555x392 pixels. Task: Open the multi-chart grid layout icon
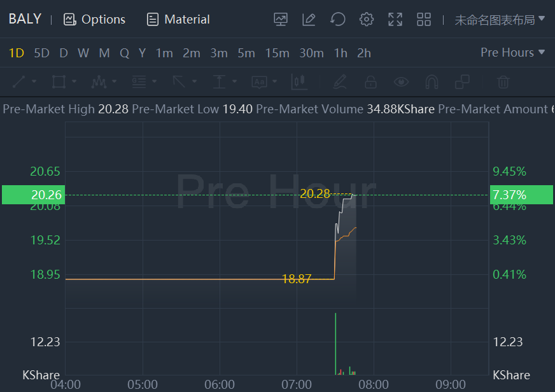click(x=424, y=19)
